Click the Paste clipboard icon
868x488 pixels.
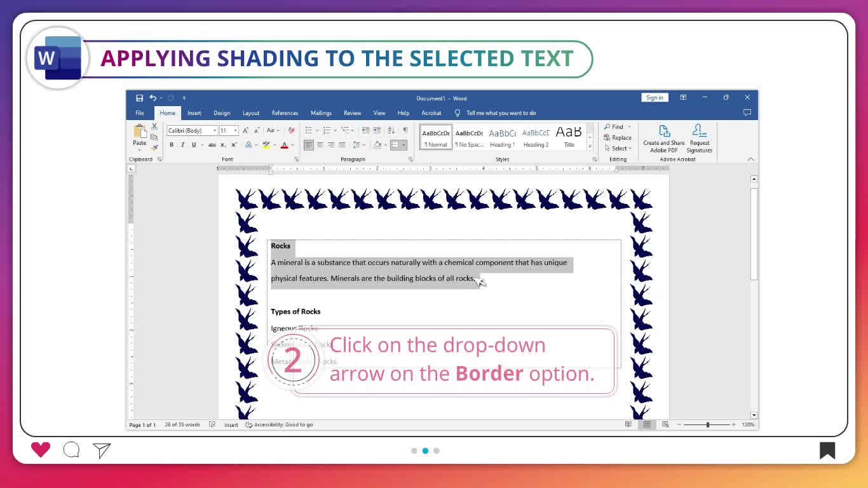(x=140, y=132)
